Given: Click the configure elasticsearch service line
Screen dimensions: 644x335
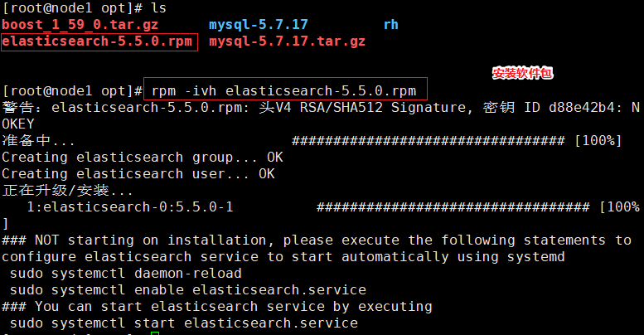Looking at the screenshot, I should click(x=283, y=257).
